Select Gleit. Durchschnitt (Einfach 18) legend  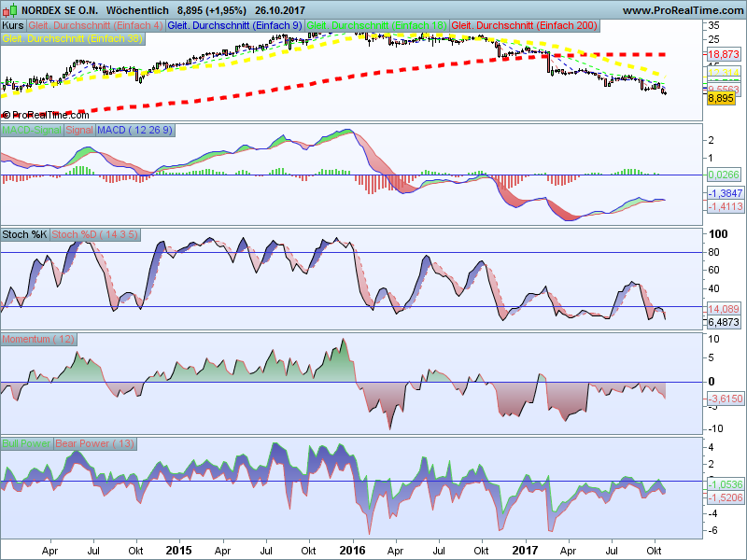coord(377,26)
